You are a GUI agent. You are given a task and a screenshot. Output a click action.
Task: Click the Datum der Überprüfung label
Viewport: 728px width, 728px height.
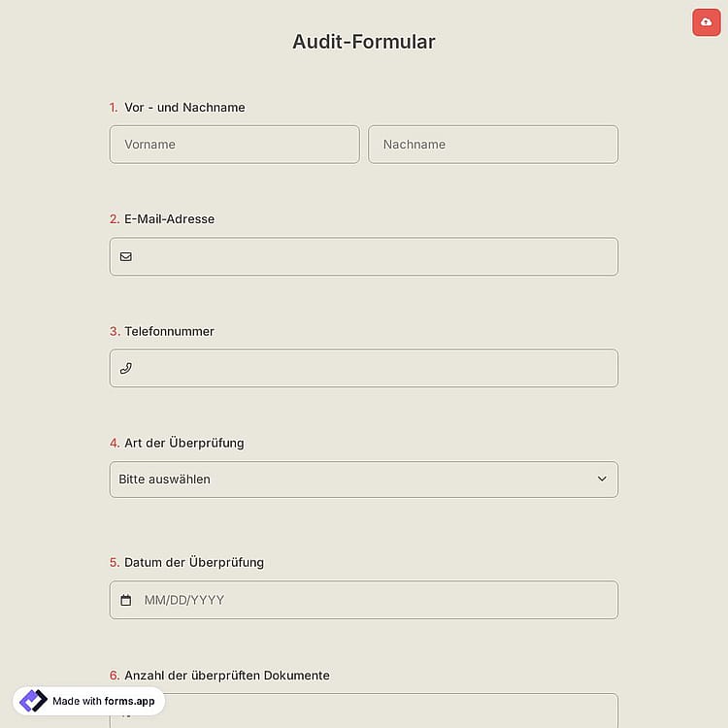(x=193, y=562)
